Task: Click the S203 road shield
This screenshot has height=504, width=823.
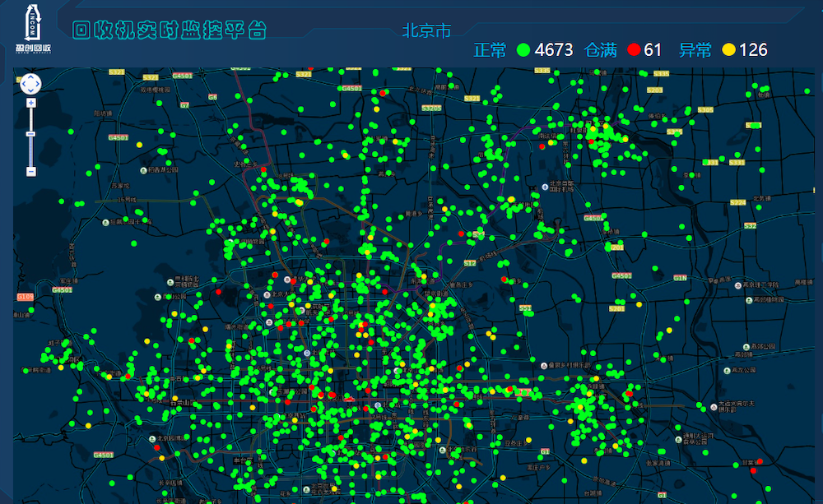Action: pyautogui.click(x=654, y=90)
